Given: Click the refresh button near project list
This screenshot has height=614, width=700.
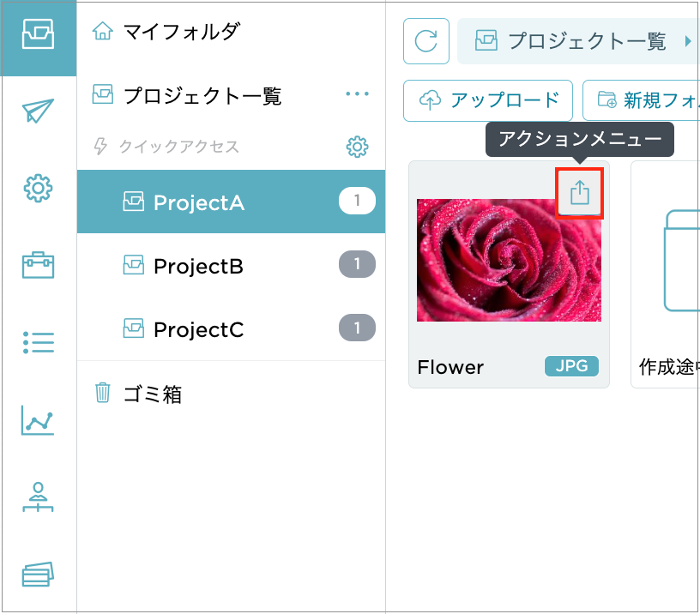Looking at the screenshot, I should coord(425,41).
